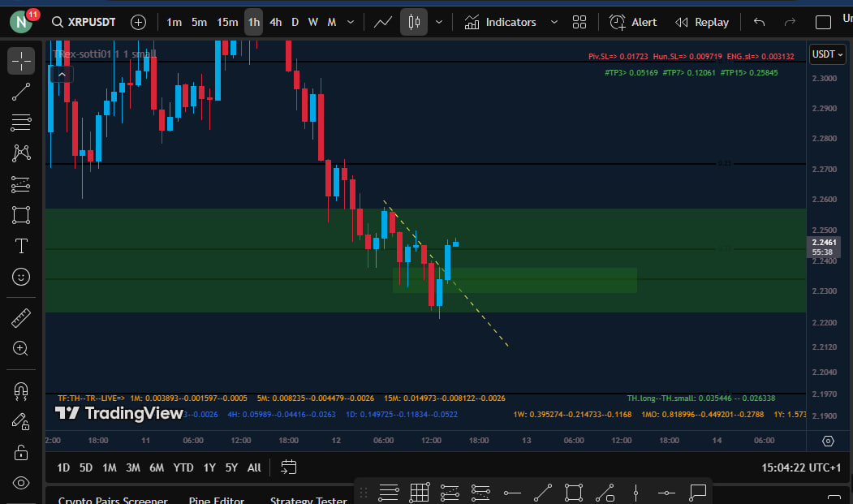Select the 1Y date range

click(x=209, y=467)
